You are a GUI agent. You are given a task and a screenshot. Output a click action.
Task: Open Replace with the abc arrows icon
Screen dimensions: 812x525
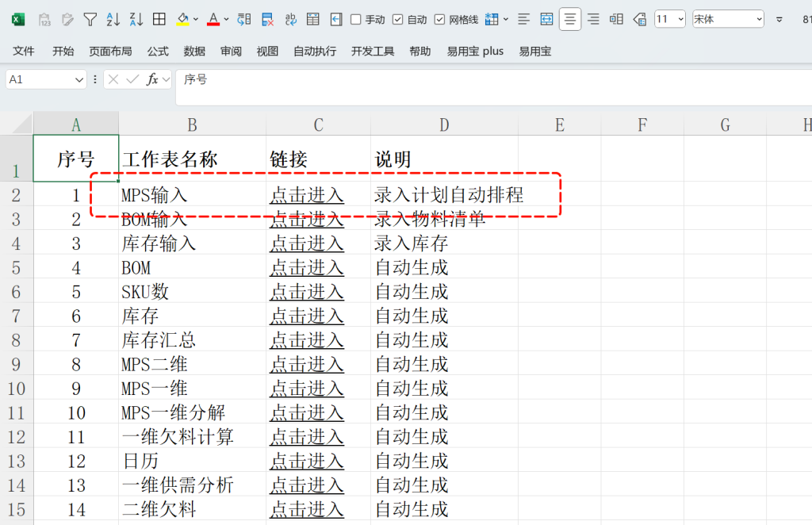(290, 20)
